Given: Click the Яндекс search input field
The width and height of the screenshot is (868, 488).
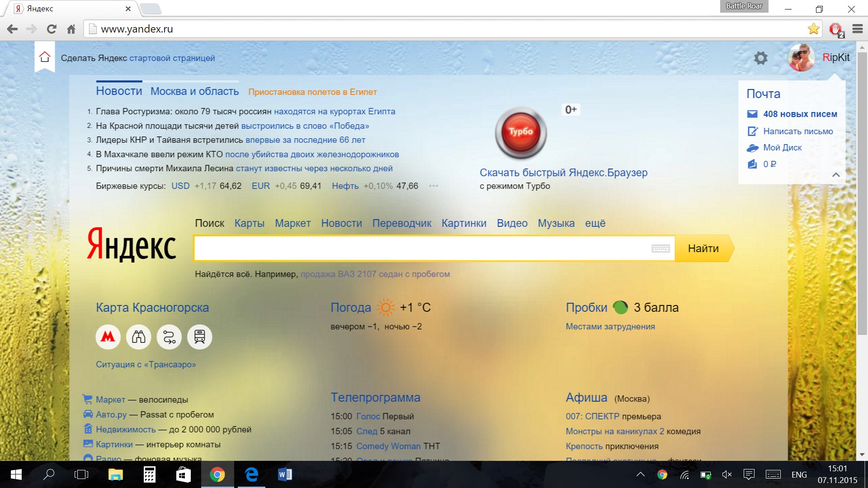Looking at the screenshot, I should [434, 249].
